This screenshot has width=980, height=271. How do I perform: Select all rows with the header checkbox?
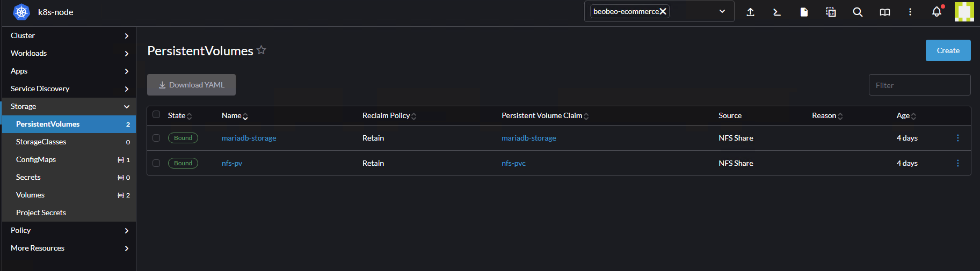coord(156,114)
